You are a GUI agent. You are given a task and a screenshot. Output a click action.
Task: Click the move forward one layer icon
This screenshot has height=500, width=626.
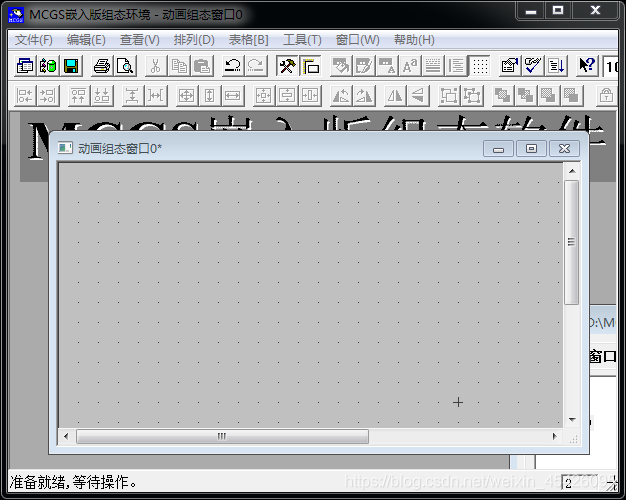pos(549,96)
